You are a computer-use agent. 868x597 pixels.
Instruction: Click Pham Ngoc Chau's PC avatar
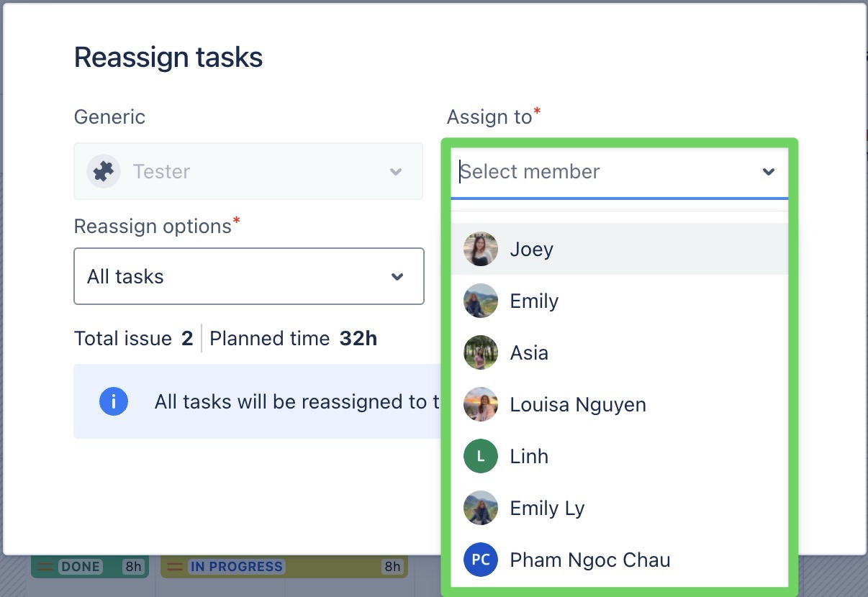click(x=481, y=560)
